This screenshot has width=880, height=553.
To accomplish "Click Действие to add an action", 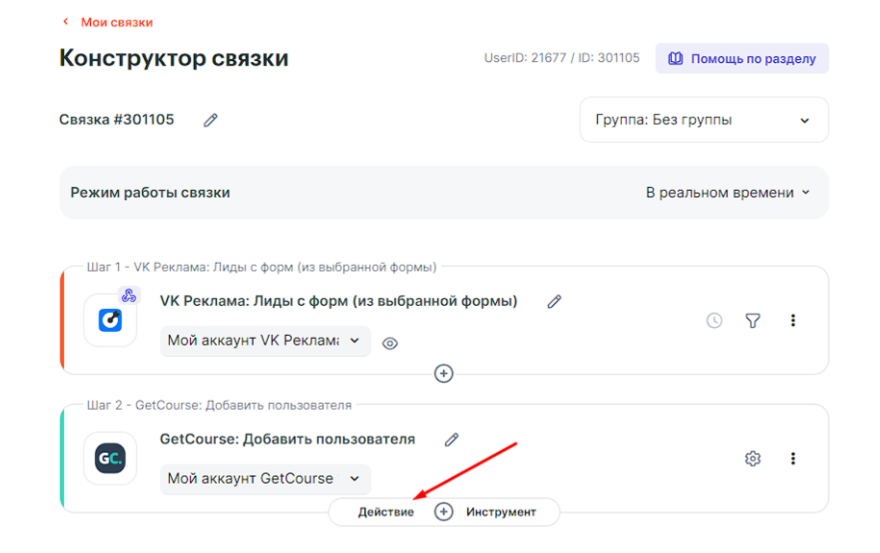I will pos(386,512).
